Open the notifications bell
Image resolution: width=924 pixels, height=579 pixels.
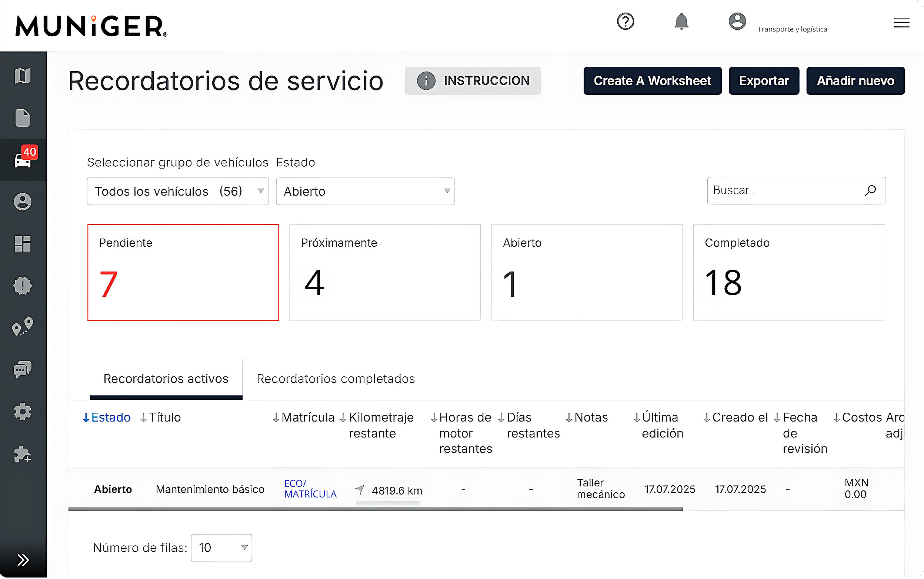[681, 22]
